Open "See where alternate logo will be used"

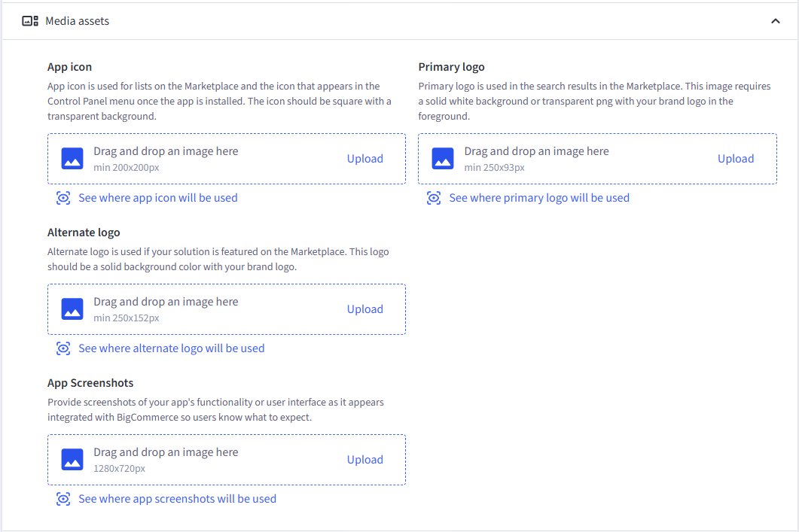[172, 348]
